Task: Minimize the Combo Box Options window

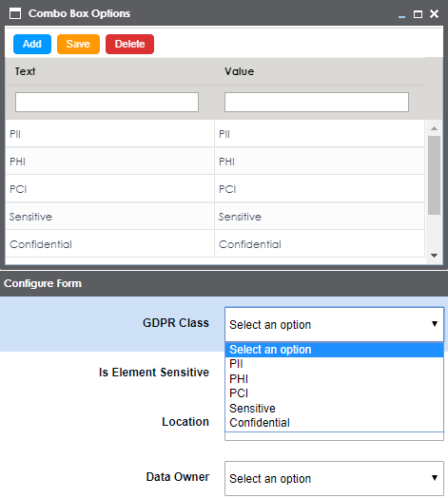Action: tap(402, 14)
